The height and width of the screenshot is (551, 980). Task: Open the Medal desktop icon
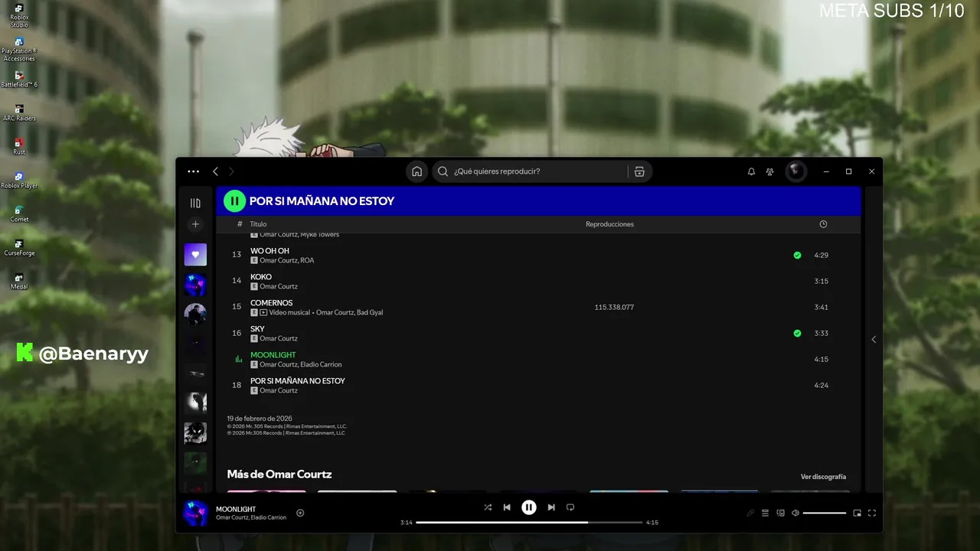[x=19, y=281]
